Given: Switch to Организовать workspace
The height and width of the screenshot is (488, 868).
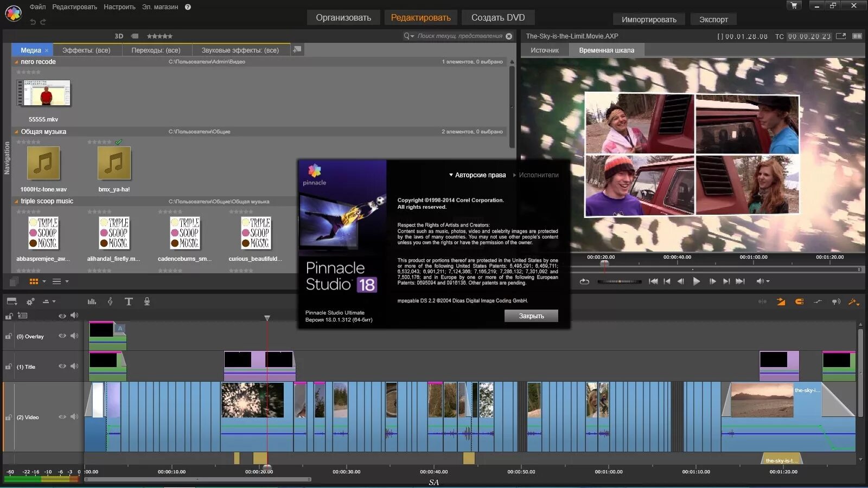Looking at the screenshot, I should pyautogui.click(x=343, y=17).
